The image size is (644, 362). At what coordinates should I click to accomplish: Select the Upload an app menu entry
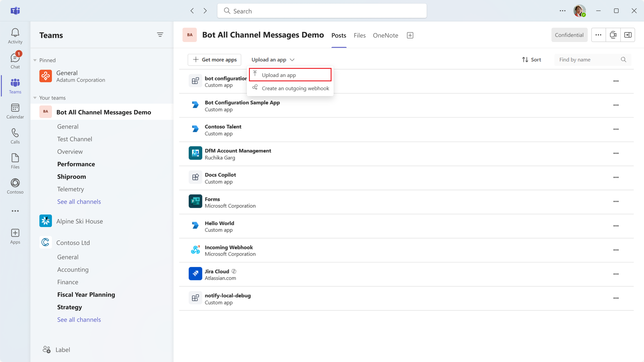click(279, 75)
